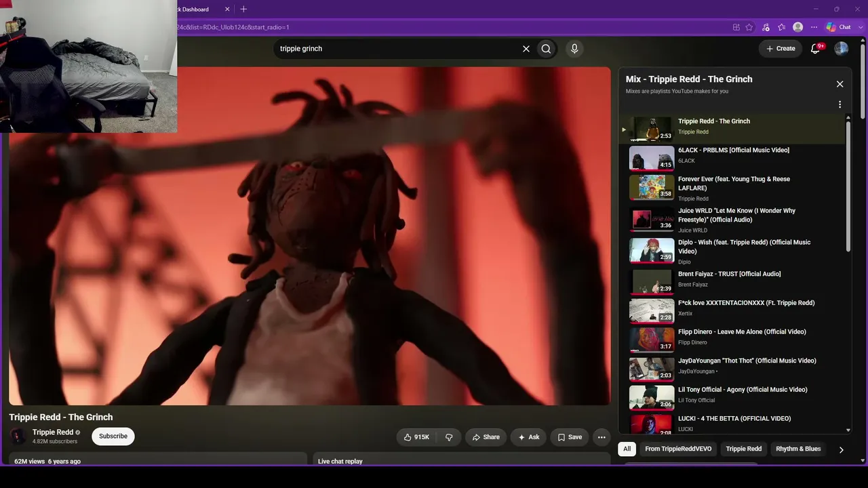
Task: Click the 4.82M subscribers text
Action: pyautogui.click(x=55, y=442)
